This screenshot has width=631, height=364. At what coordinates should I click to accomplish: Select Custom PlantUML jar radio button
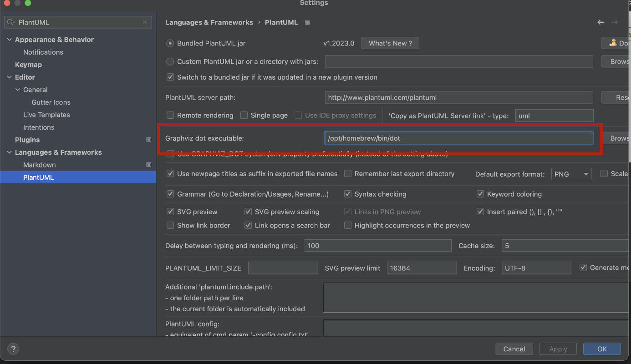(x=170, y=61)
